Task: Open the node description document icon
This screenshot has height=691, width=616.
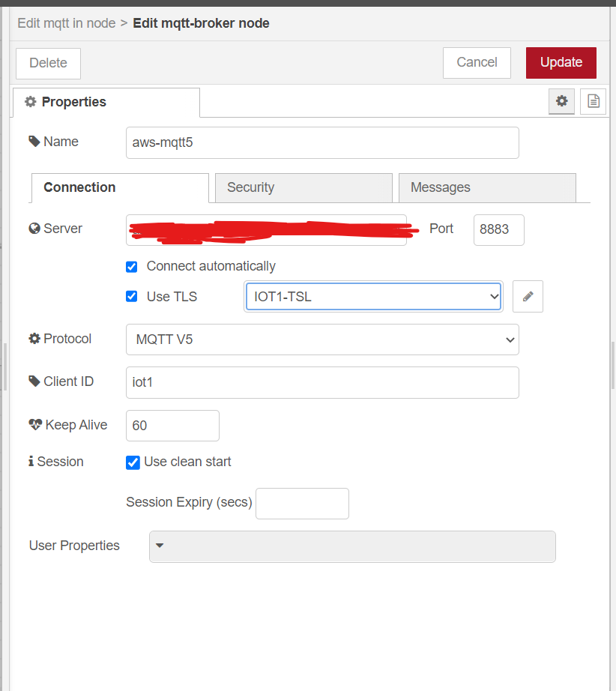Action: pyautogui.click(x=593, y=101)
